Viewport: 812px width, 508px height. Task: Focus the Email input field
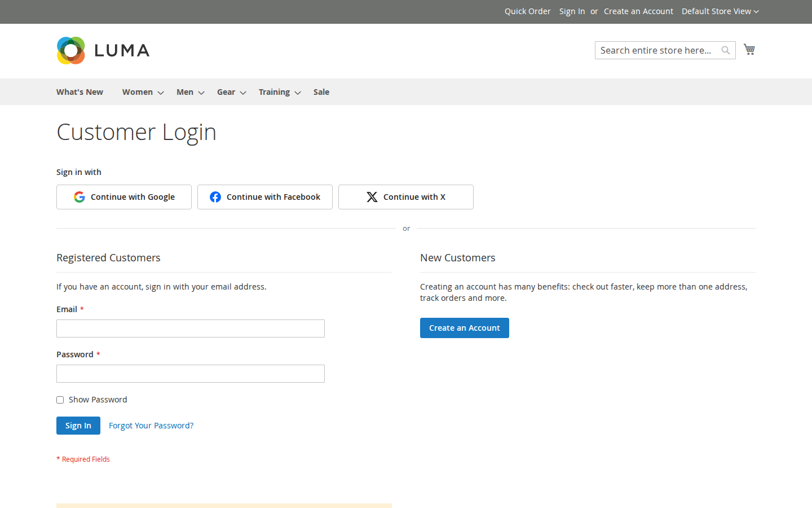pyautogui.click(x=191, y=329)
